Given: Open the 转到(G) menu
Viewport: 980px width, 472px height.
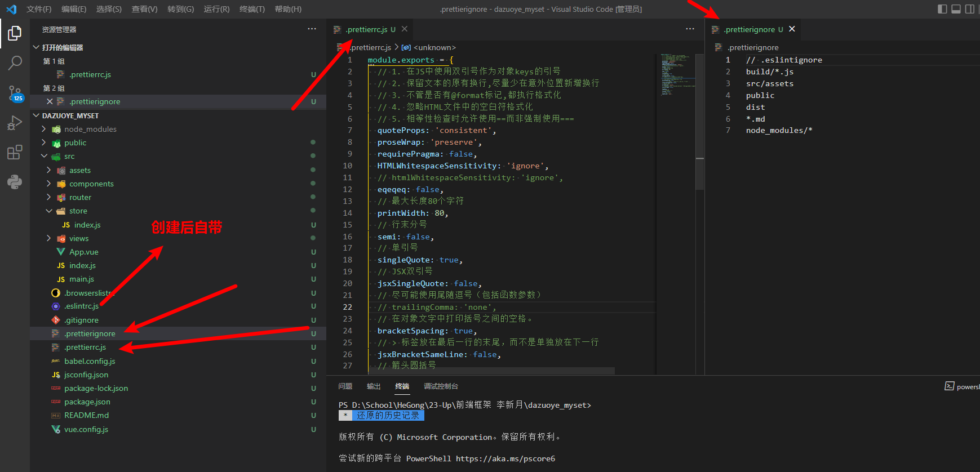Looking at the screenshot, I should click(180, 9).
